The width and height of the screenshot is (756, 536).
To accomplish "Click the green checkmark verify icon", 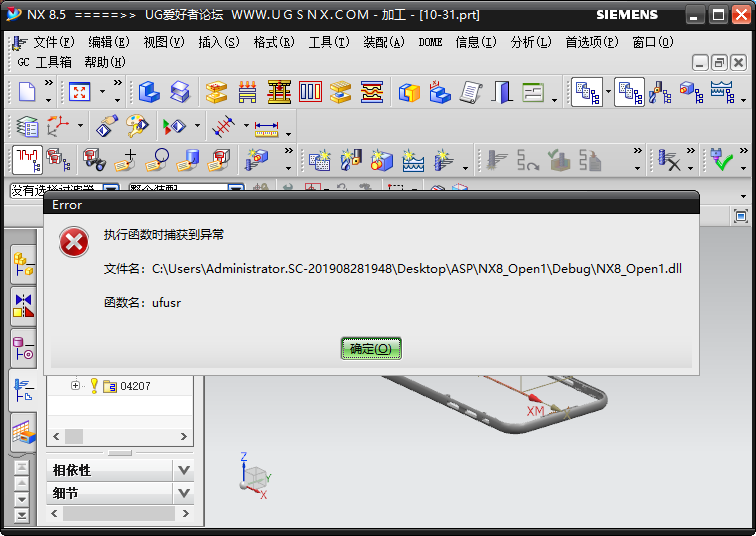I will pos(721,160).
